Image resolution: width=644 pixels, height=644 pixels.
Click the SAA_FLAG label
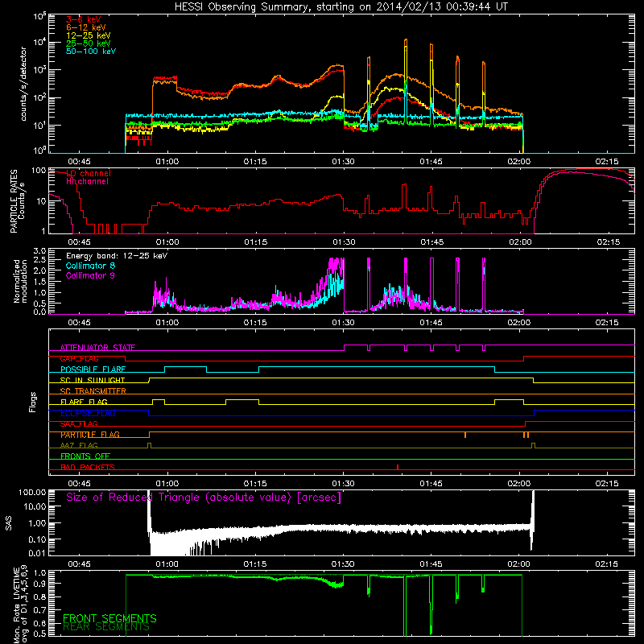click(79, 424)
